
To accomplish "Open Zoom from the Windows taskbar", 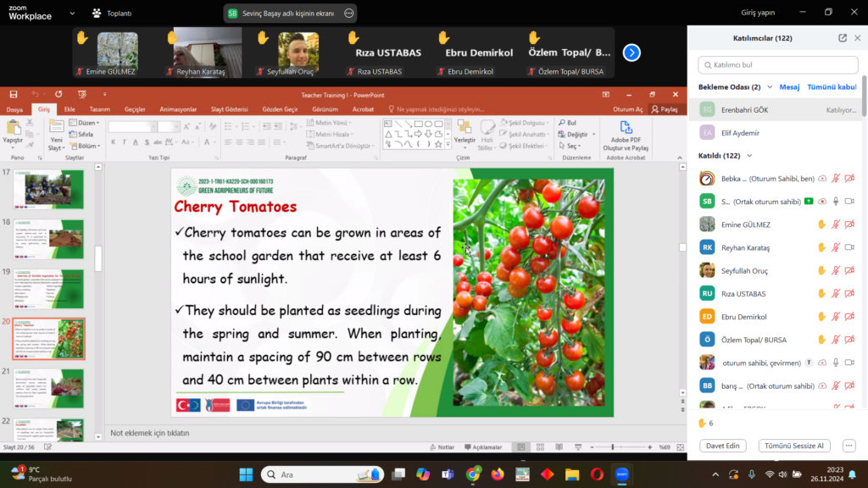I will (621, 474).
